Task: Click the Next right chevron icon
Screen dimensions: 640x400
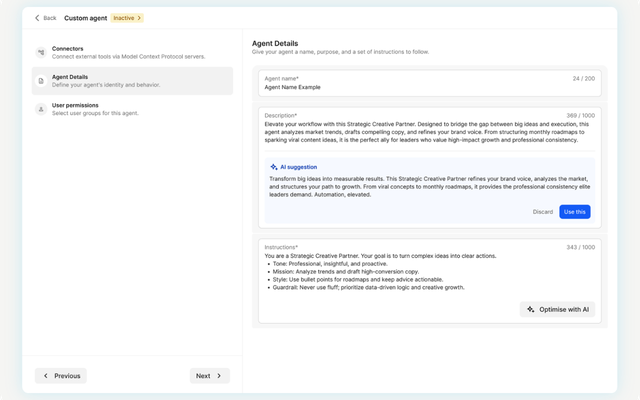Action: click(x=219, y=376)
